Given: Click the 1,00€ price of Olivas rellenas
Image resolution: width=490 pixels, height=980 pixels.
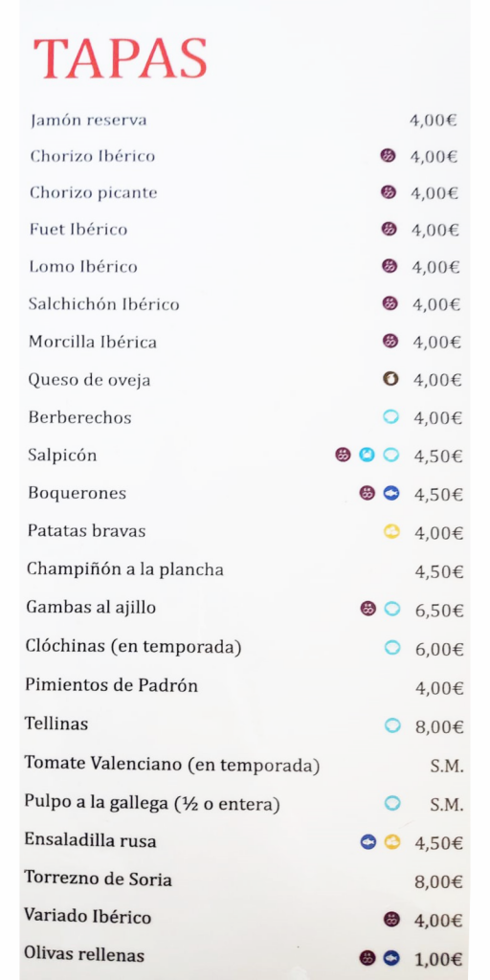Looking at the screenshot, I should click(x=438, y=959).
